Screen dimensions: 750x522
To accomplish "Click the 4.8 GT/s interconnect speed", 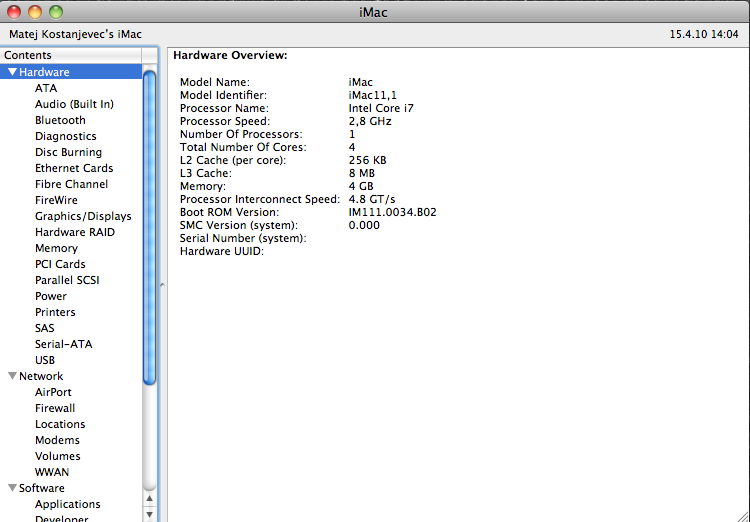I will [x=372, y=199].
